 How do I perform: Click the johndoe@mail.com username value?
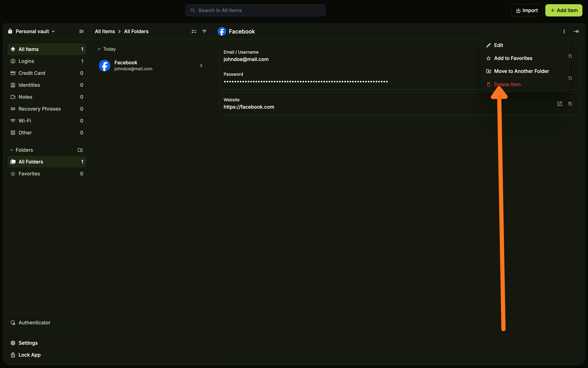pyautogui.click(x=246, y=59)
